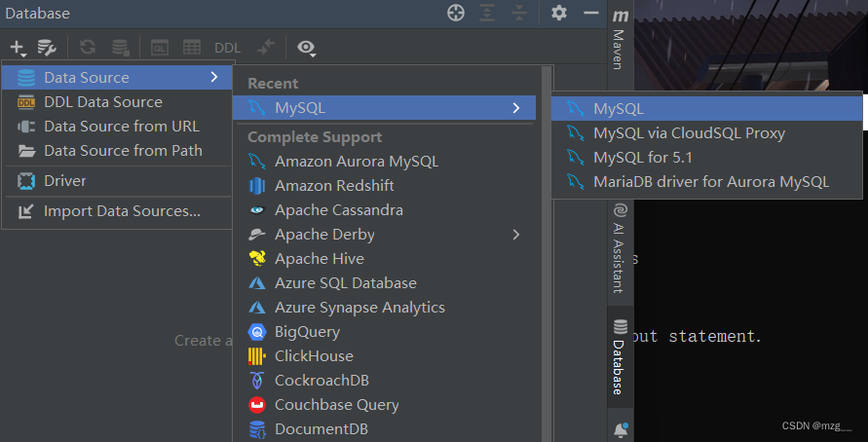
Task: Select Apache Derby data source
Action: [x=384, y=235]
